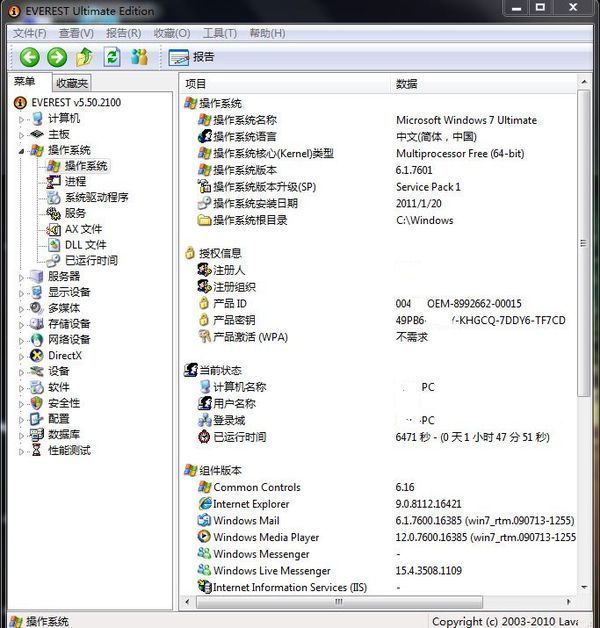Open the 查看(V) menu

coord(76,33)
